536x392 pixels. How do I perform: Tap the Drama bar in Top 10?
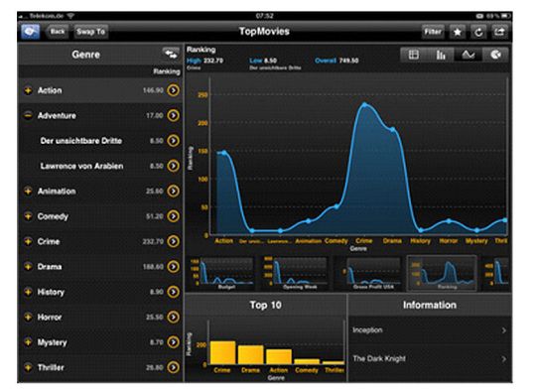tap(251, 354)
